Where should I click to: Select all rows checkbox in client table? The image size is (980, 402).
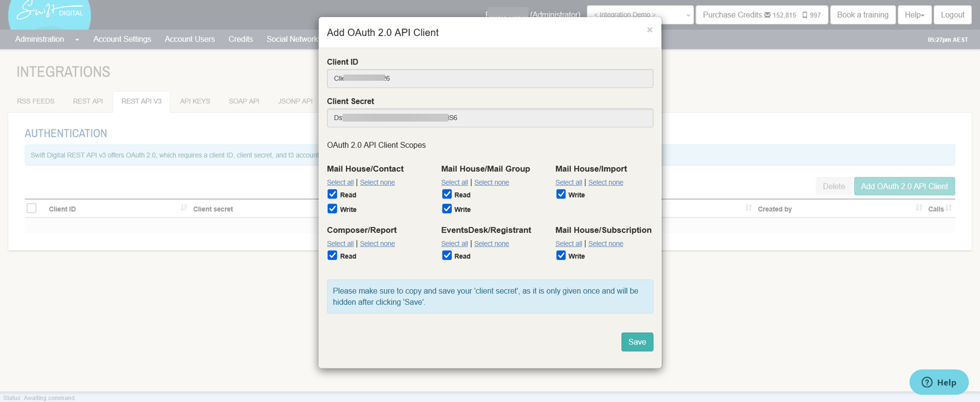click(32, 208)
